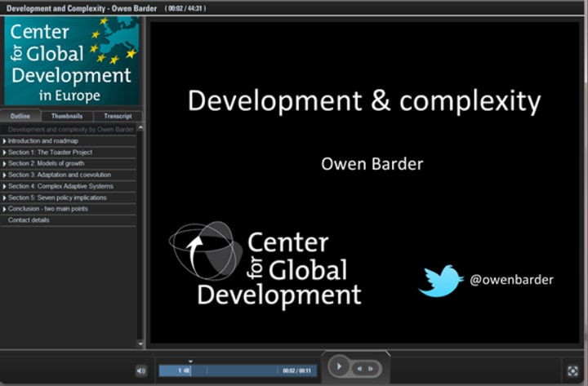Switch to the Thumbnails tab
The image size is (588, 386).
[x=67, y=116]
